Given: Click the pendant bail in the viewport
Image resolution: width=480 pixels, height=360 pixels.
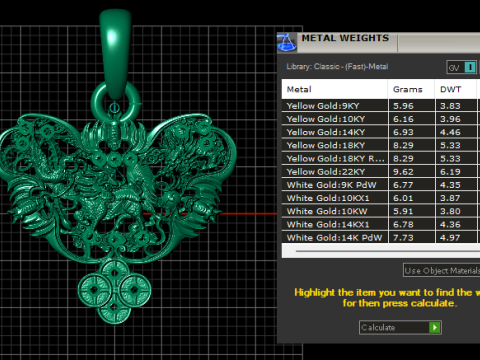Looking at the screenshot, I should [x=115, y=53].
